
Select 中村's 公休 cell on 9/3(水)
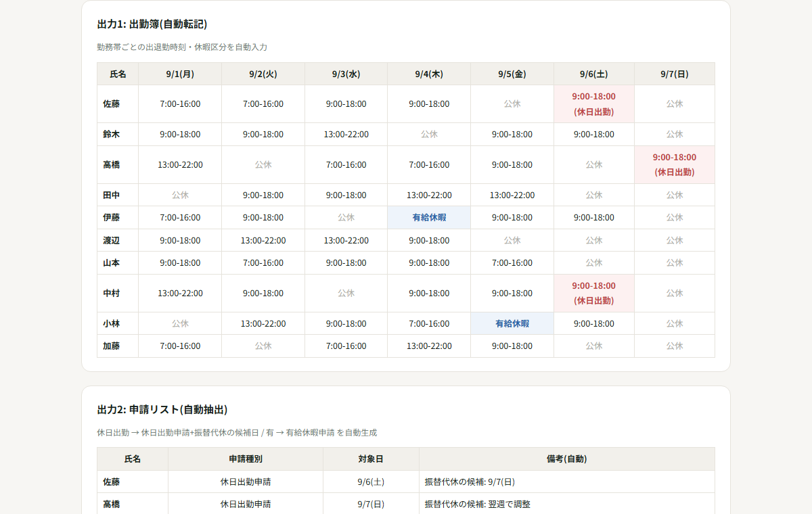coord(346,294)
